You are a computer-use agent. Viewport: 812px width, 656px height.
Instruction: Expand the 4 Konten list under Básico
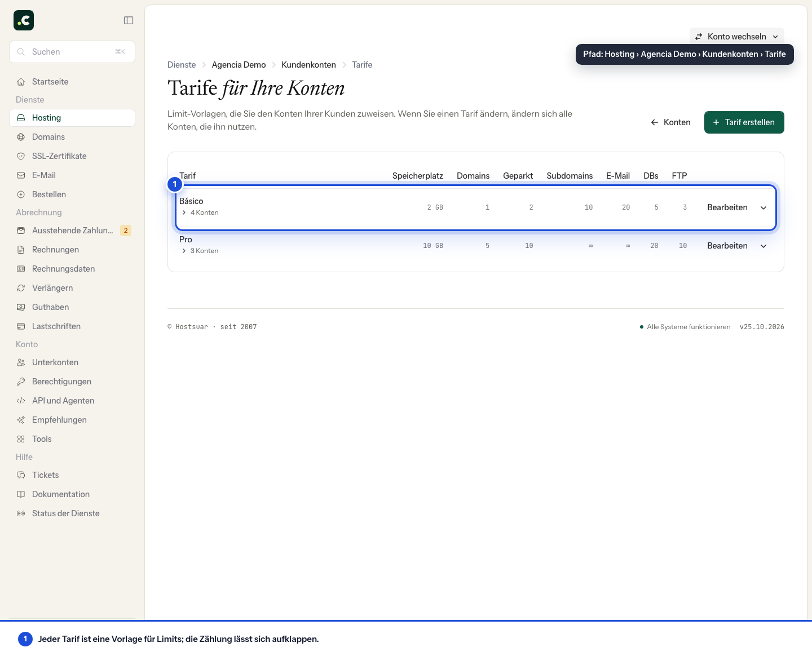point(200,212)
